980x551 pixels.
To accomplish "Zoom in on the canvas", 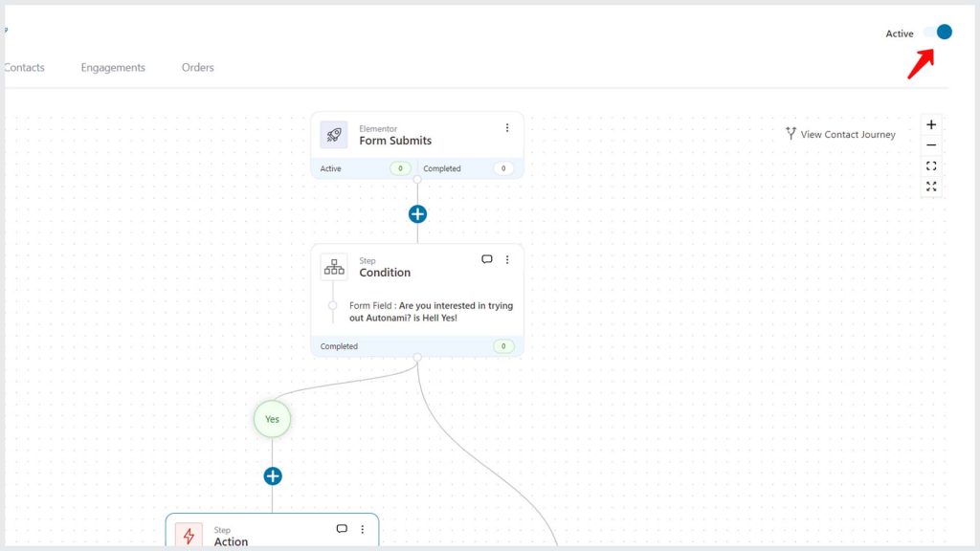I will click(x=931, y=125).
